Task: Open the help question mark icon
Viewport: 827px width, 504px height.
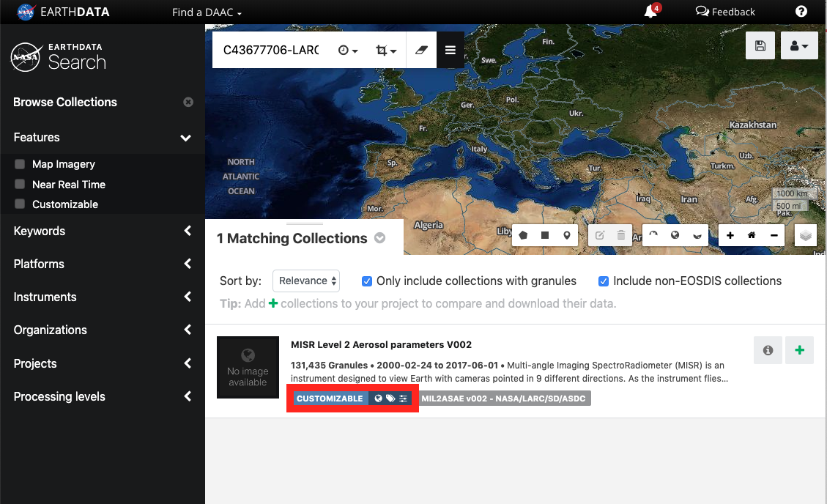Action: pos(801,12)
